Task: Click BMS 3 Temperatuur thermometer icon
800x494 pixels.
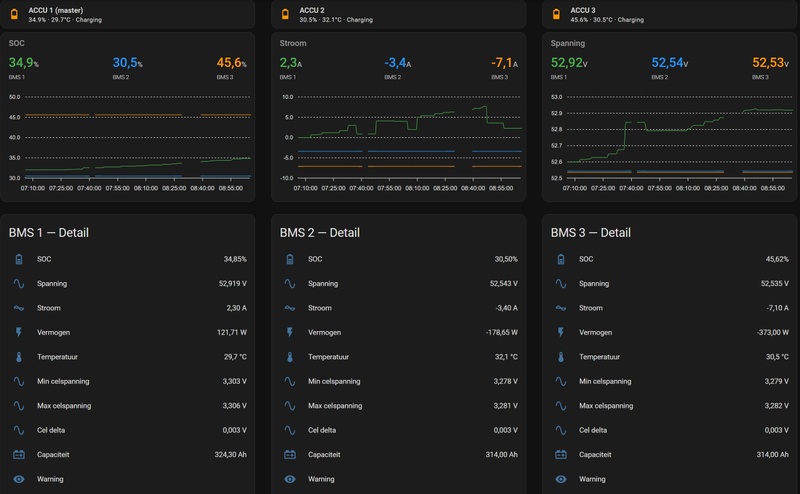Action: [x=561, y=357]
